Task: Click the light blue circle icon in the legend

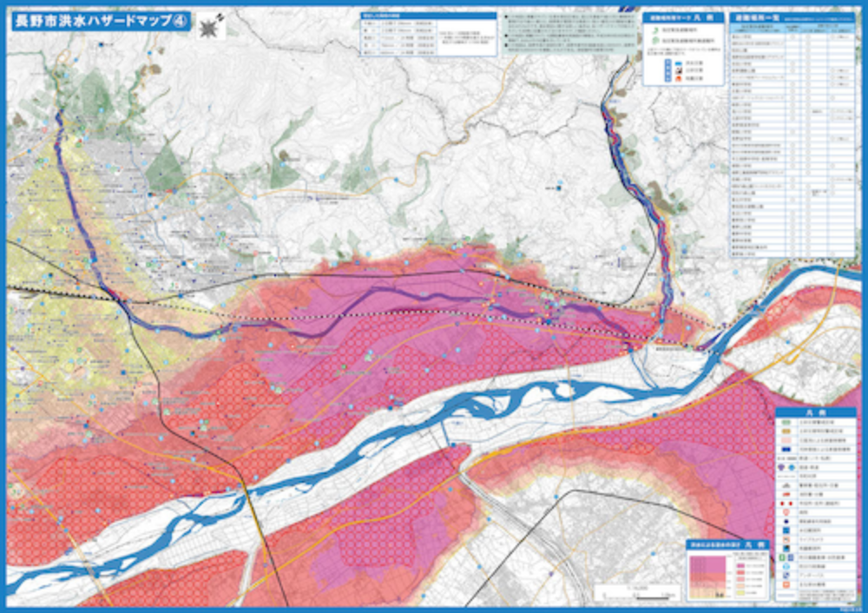Action: (786, 566)
